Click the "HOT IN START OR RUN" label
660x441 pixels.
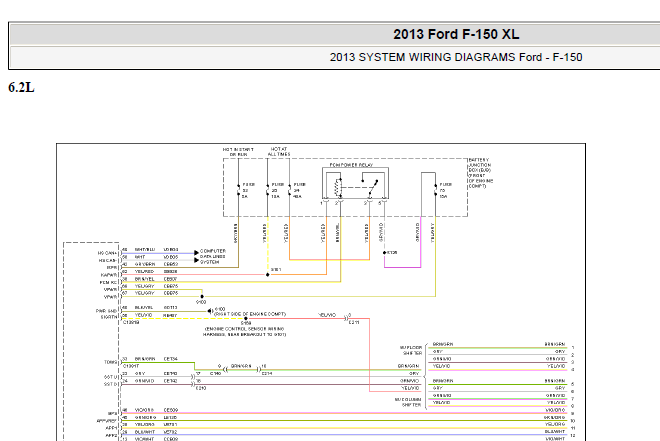[238, 152]
